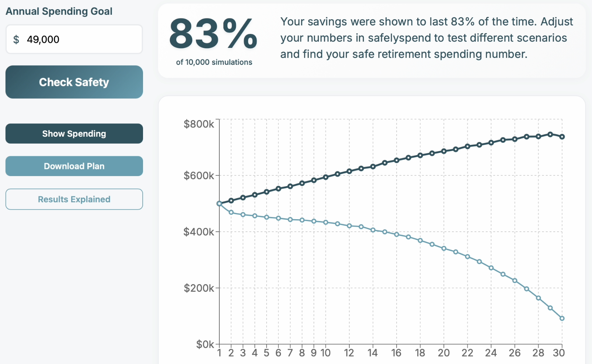Click the Annual Spending Goal heading
The height and width of the screenshot is (364, 592).
coord(59,11)
